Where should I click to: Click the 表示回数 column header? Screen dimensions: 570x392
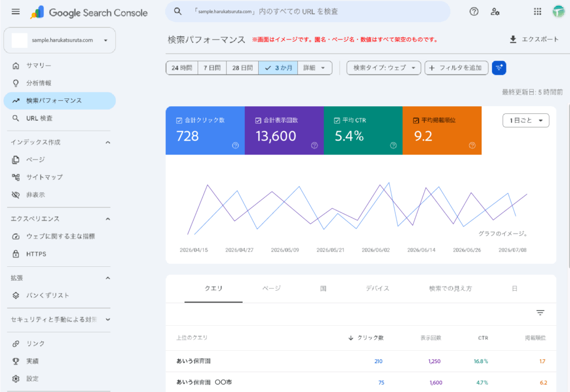[431, 338]
